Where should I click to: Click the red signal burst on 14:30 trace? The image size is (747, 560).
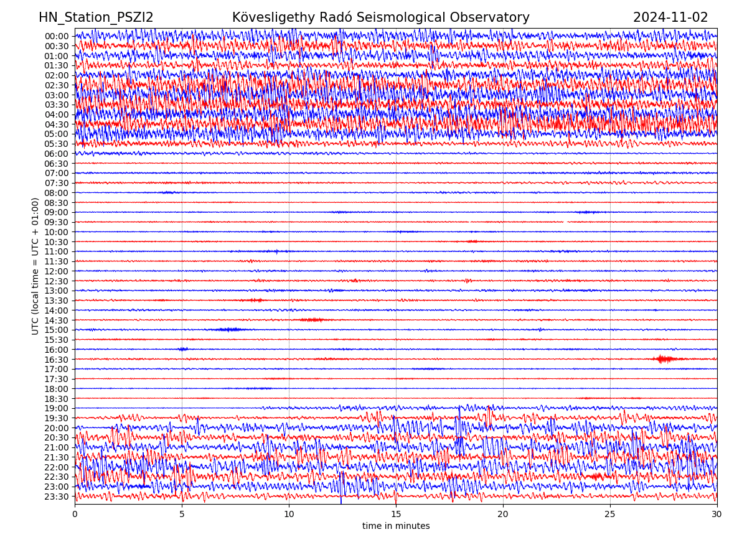coord(312,320)
